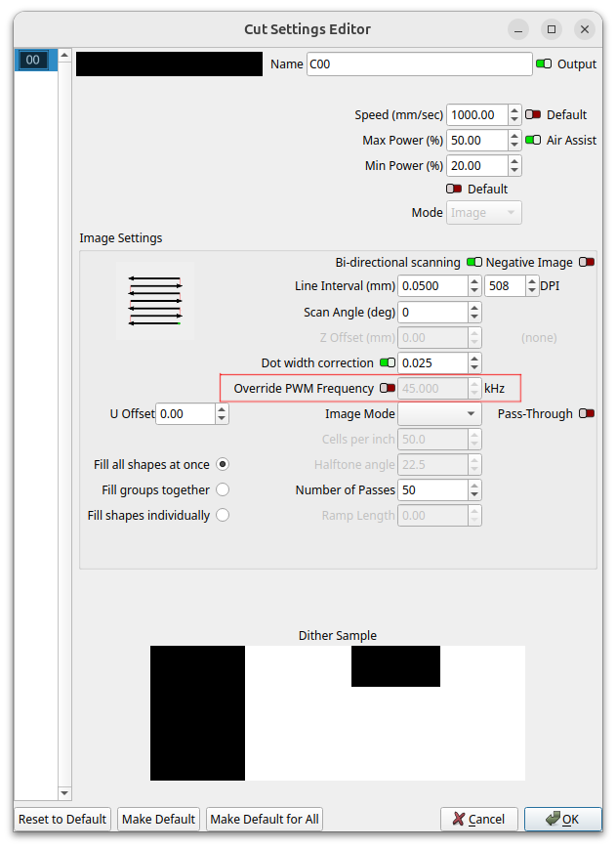
Task: Select layer 00 in the list
Action: [x=32, y=61]
